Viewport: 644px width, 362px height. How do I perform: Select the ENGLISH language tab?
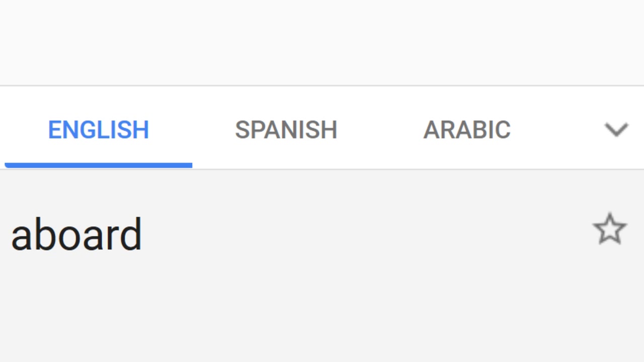[x=99, y=130]
